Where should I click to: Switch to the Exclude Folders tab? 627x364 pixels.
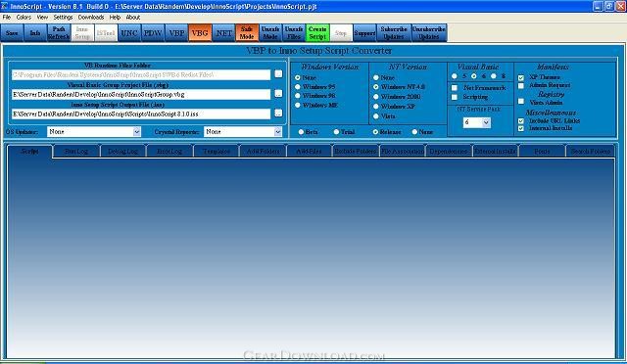(x=356, y=152)
